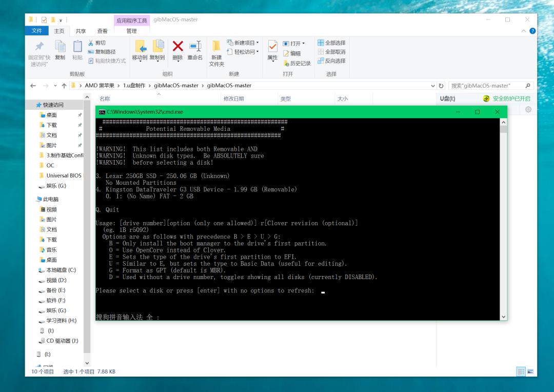Open the recent locations dropdown arrow
Image resolution: width=554 pixels, height=392 pixels.
[55, 86]
